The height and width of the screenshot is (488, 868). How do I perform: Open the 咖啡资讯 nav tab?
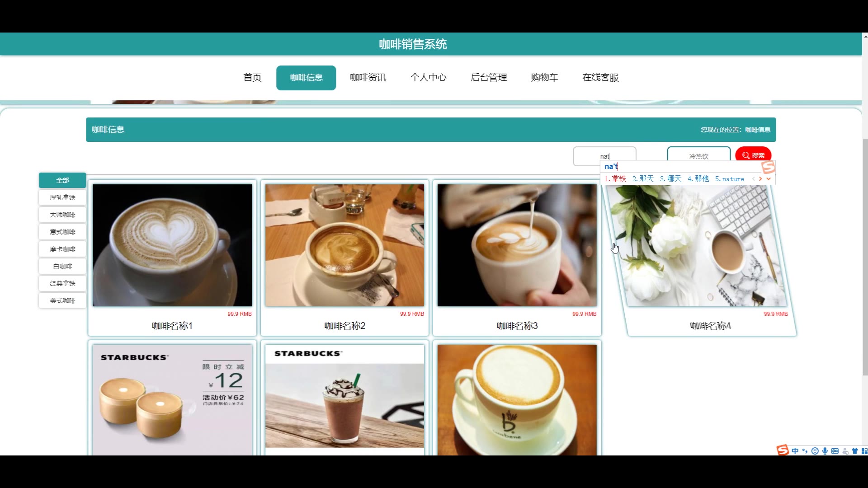point(368,77)
